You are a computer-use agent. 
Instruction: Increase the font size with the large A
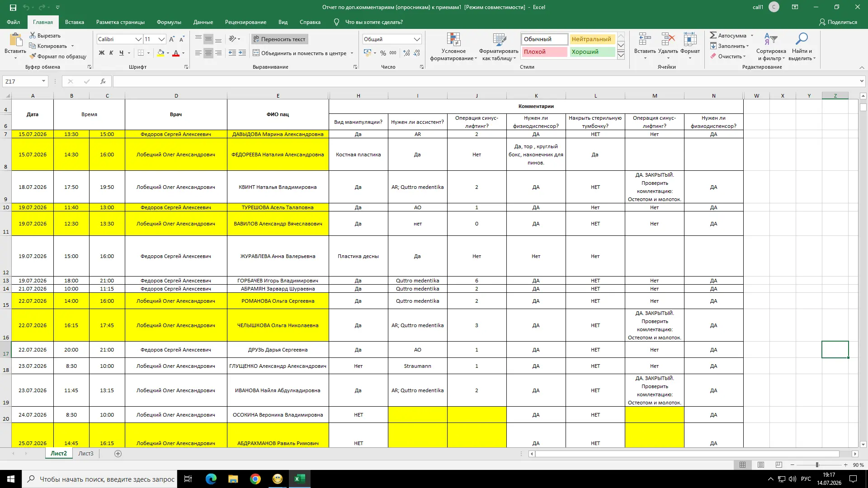click(172, 39)
